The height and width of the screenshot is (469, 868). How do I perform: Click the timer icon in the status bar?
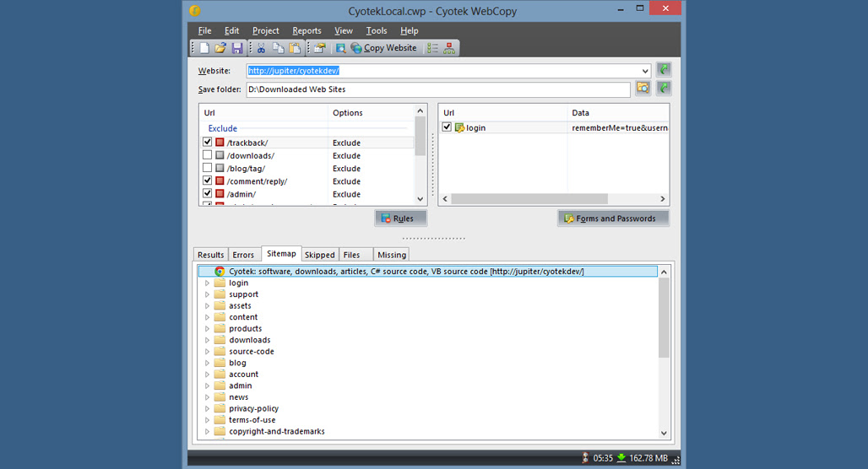tap(585, 458)
